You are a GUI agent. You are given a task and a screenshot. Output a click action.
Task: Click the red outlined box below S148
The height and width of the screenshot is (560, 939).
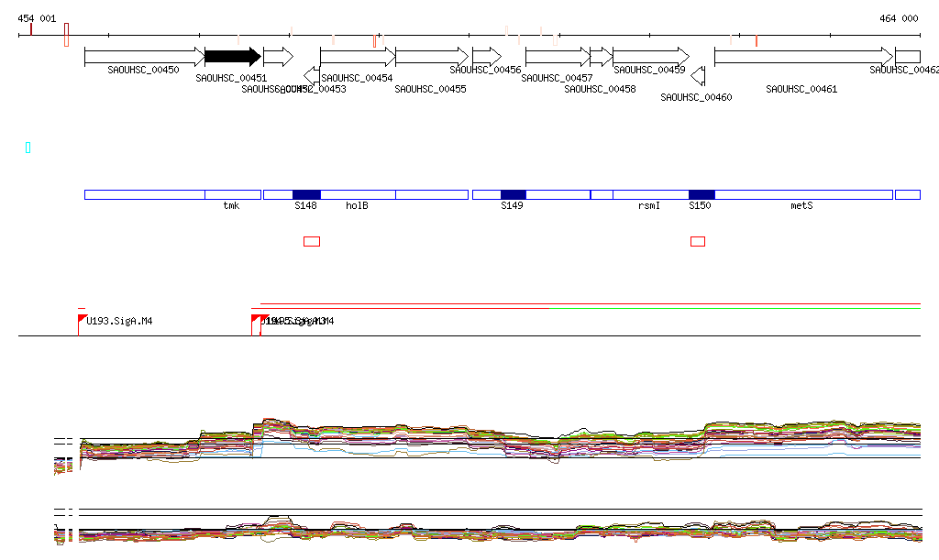[x=312, y=241]
